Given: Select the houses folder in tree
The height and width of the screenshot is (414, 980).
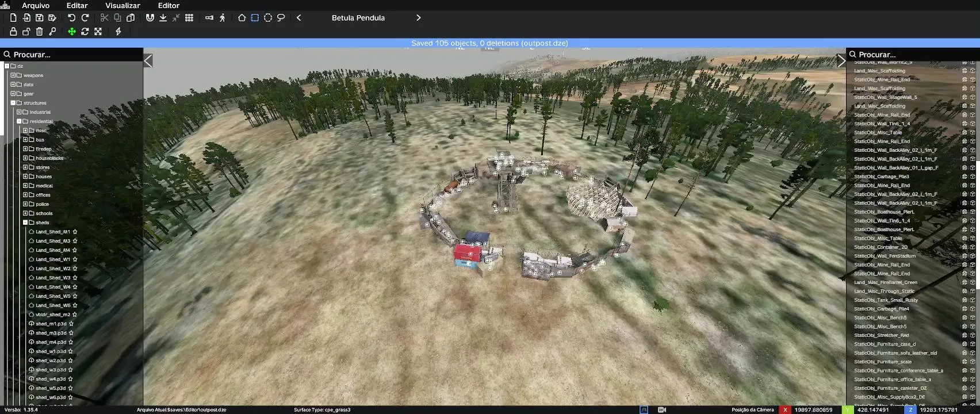Looking at the screenshot, I should click(x=44, y=177).
